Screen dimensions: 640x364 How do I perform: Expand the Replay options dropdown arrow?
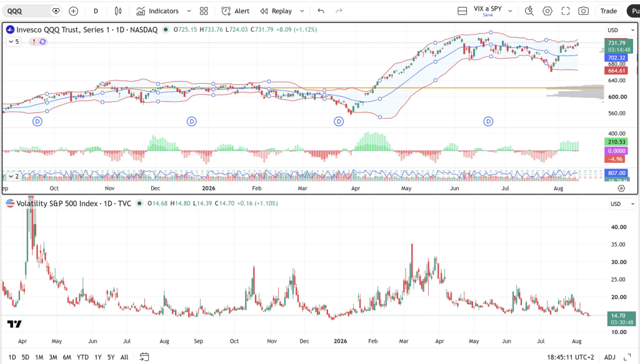302,11
